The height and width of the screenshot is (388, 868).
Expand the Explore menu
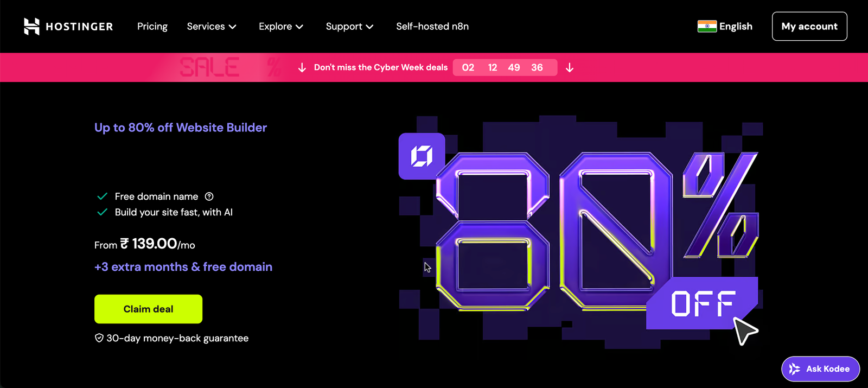pos(281,26)
